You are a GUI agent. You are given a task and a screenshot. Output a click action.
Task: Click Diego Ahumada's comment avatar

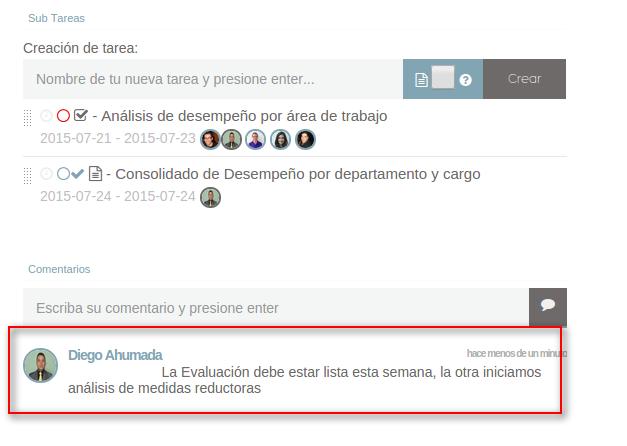(40, 365)
